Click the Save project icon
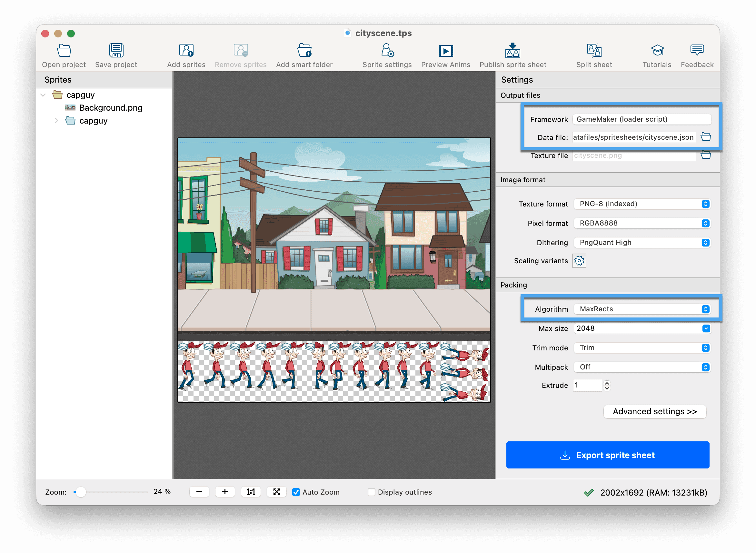Viewport: 756px width, 553px height. [x=116, y=51]
